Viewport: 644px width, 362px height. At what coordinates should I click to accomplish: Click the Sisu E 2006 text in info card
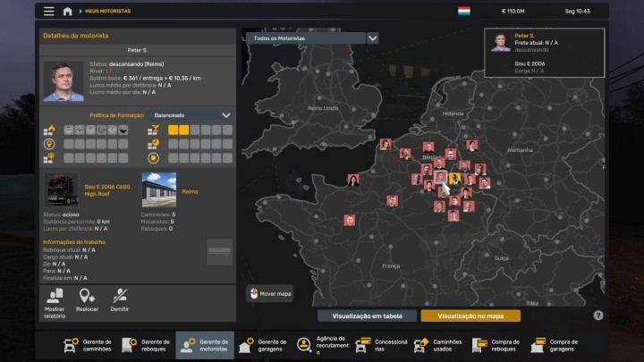click(530, 64)
